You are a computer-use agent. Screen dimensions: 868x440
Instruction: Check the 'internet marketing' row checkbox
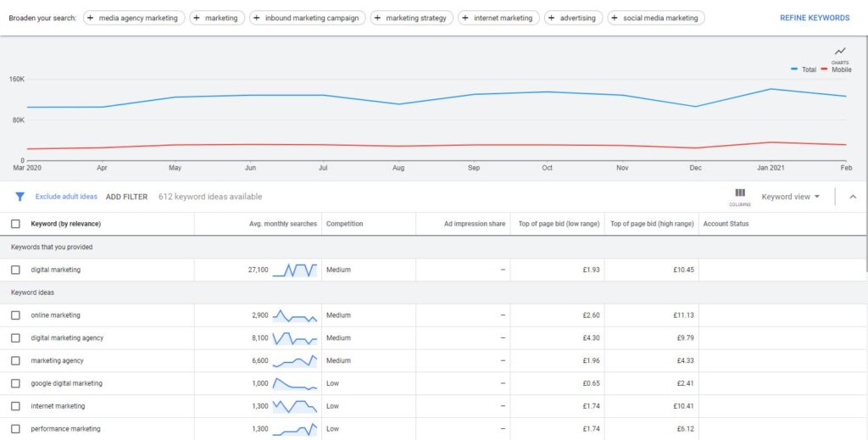(15, 406)
